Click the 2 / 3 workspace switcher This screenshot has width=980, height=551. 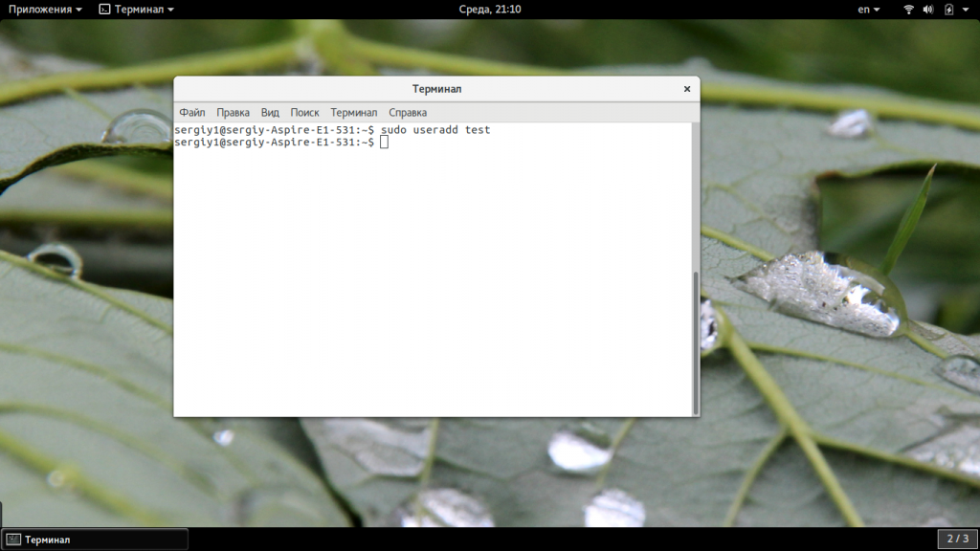(958, 540)
